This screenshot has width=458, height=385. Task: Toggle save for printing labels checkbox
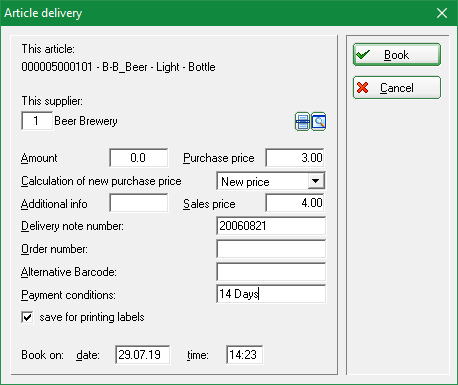pyautogui.click(x=27, y=317)
